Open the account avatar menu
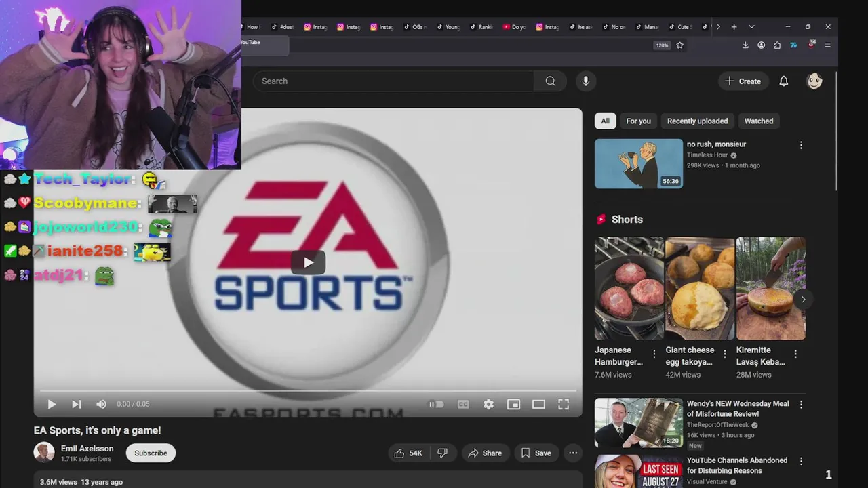 click(x=814, y=81)
